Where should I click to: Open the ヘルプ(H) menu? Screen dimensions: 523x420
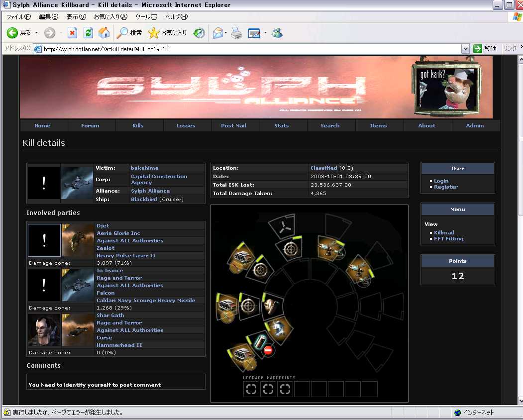click(x=177, y=17)
